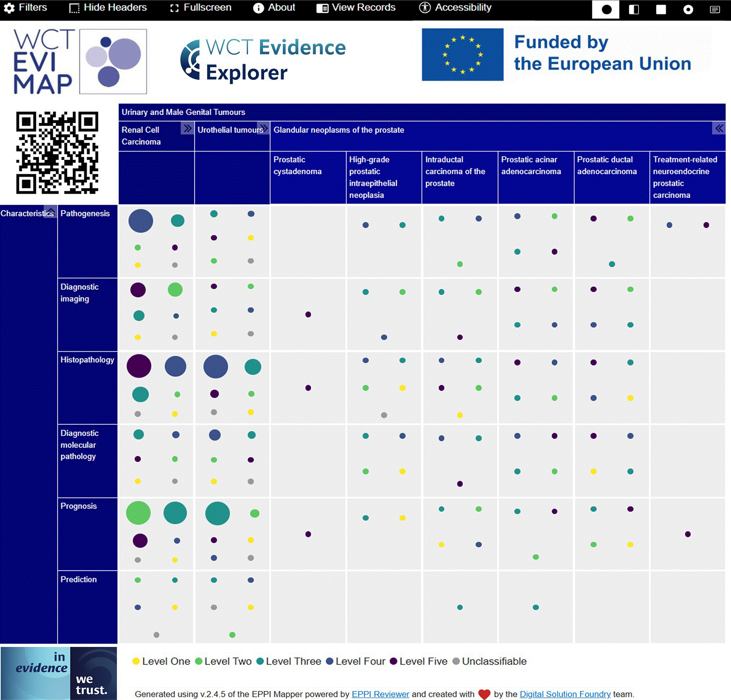Image resolution: width=731 pixels, height=700 pixels.
Task: Open Accessibility settings
Action: click(x=455, y=8)
